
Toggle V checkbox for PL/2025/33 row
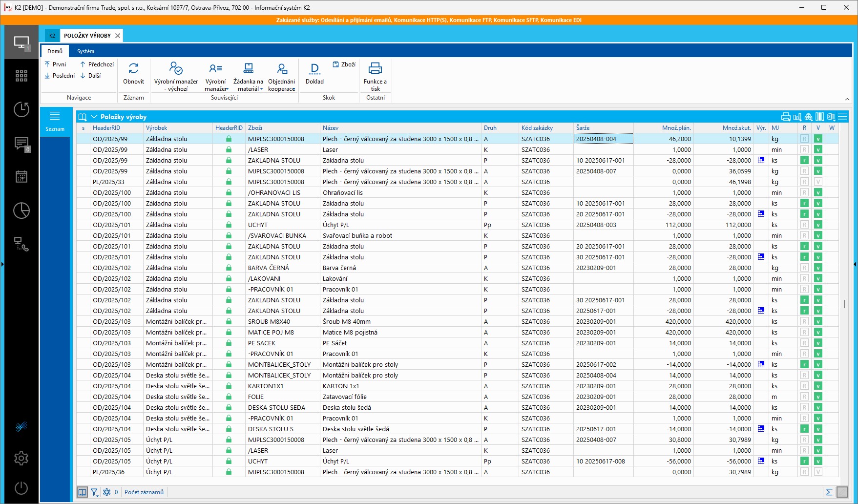click(x=818, y=182)
